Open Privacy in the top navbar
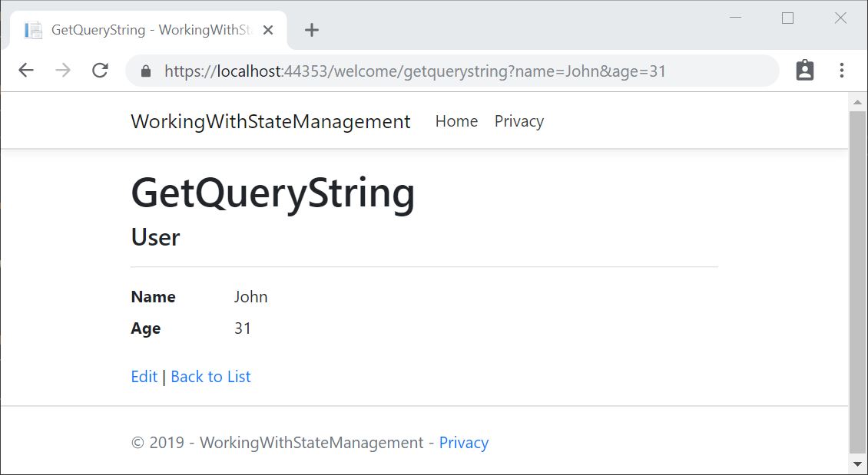 click(518, 121)
